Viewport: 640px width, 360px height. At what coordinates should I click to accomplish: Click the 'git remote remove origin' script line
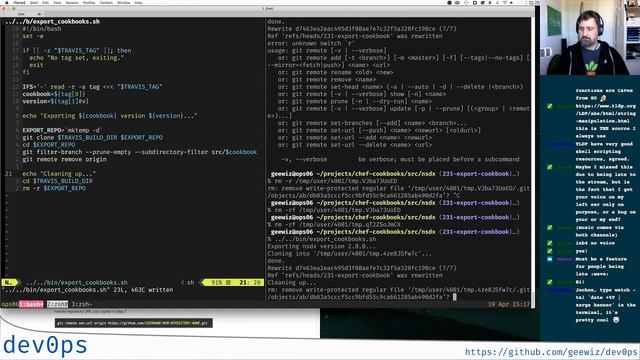pyautogui.click(x=64, y=159)
